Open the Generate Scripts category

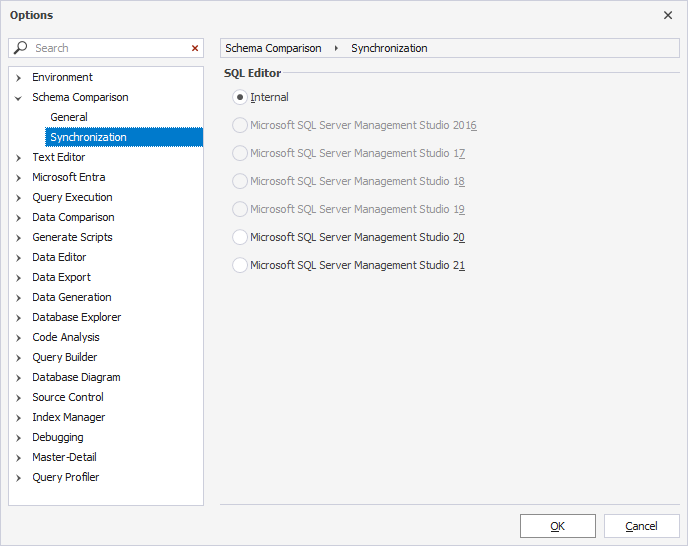[x=72, y=237]
